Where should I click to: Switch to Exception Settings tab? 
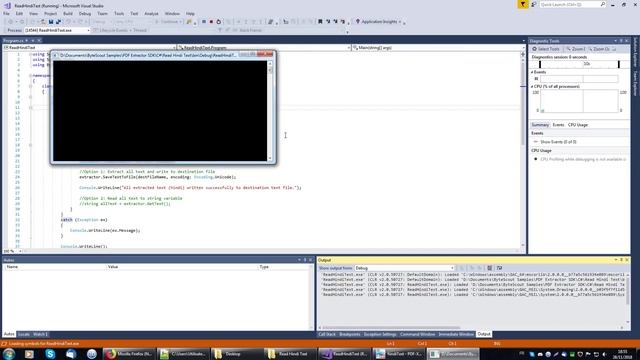[x=380, y=334]
